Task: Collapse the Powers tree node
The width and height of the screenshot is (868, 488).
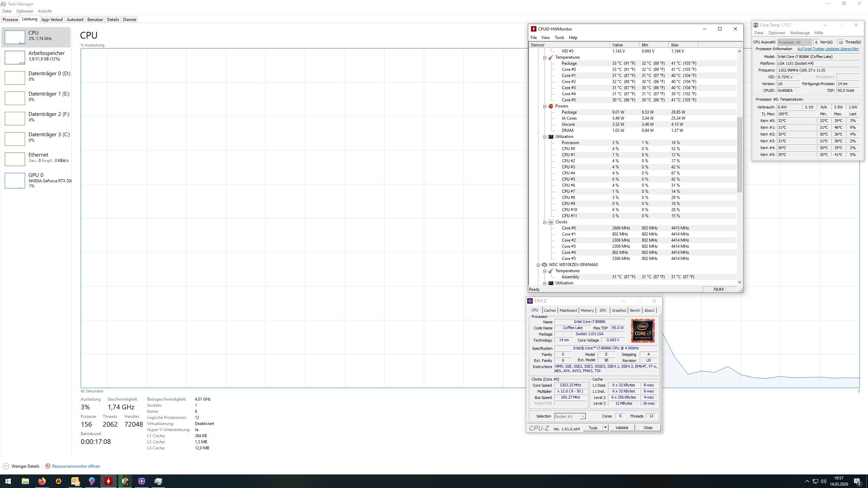Action: click(x=545, y=106)
